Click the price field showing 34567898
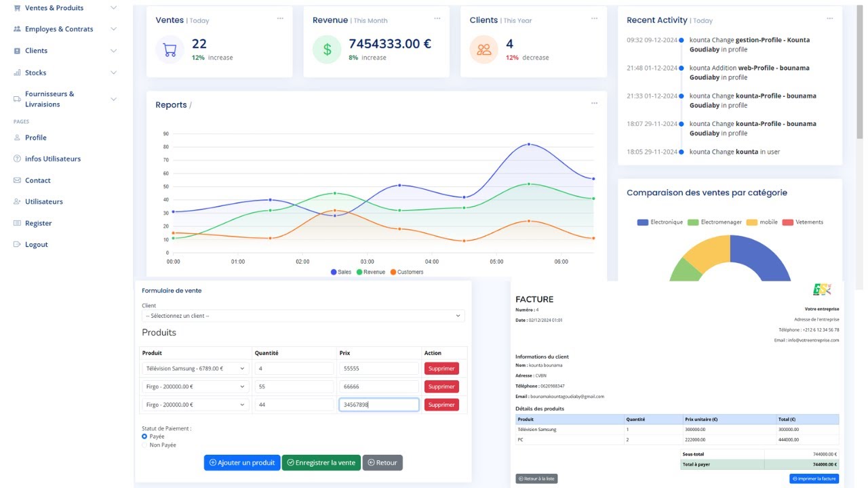This screenshot has height=488, width=868. [x=379, y=405]
